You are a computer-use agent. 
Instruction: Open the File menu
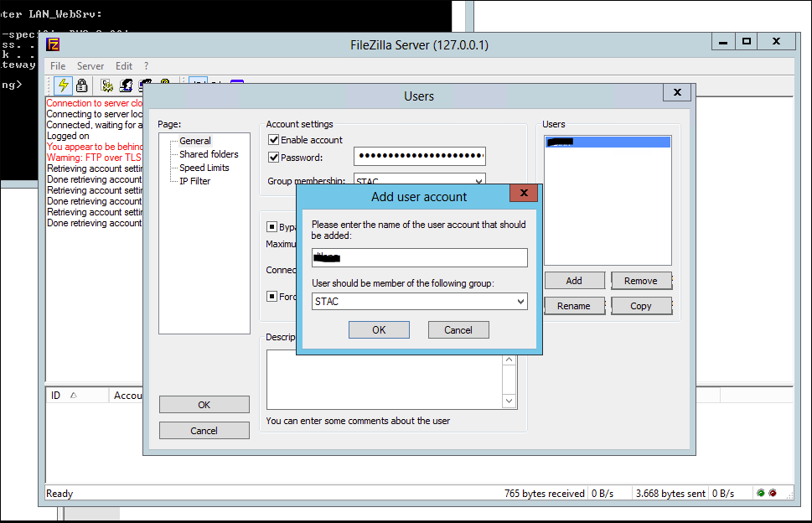pos(58,66)
